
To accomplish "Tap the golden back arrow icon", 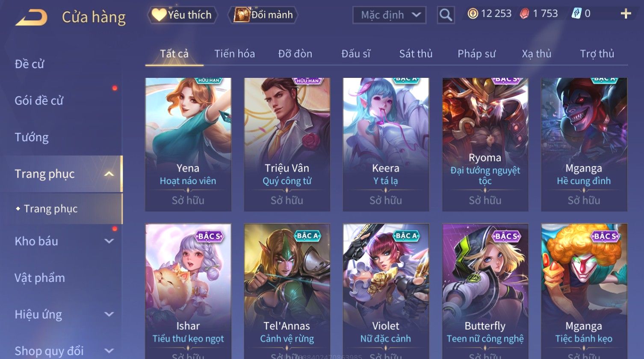I will coord(31,18).
